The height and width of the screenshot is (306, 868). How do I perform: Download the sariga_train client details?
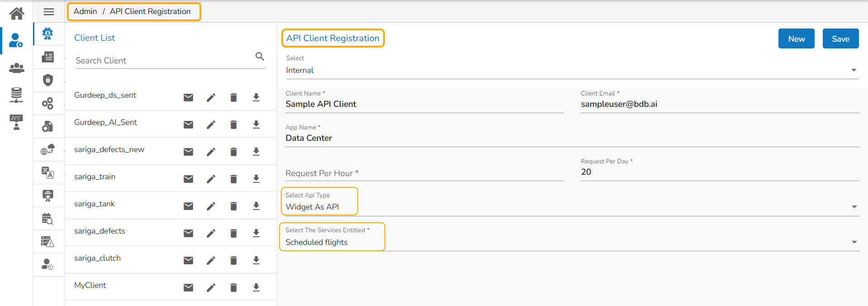(256, 179)
